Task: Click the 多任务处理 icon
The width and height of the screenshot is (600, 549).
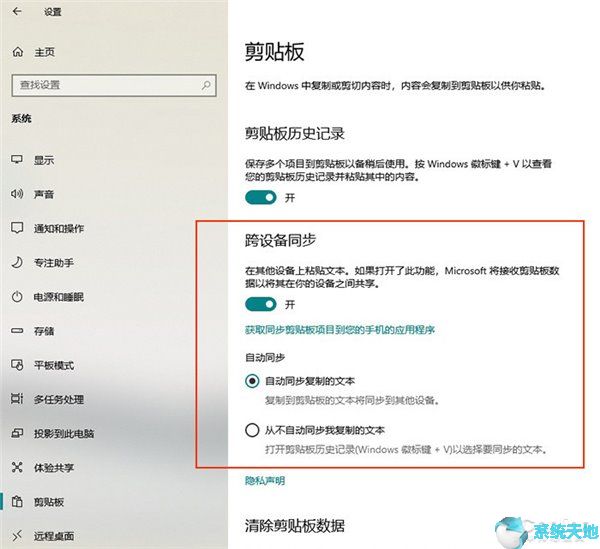Action: (x=17, y=399)
